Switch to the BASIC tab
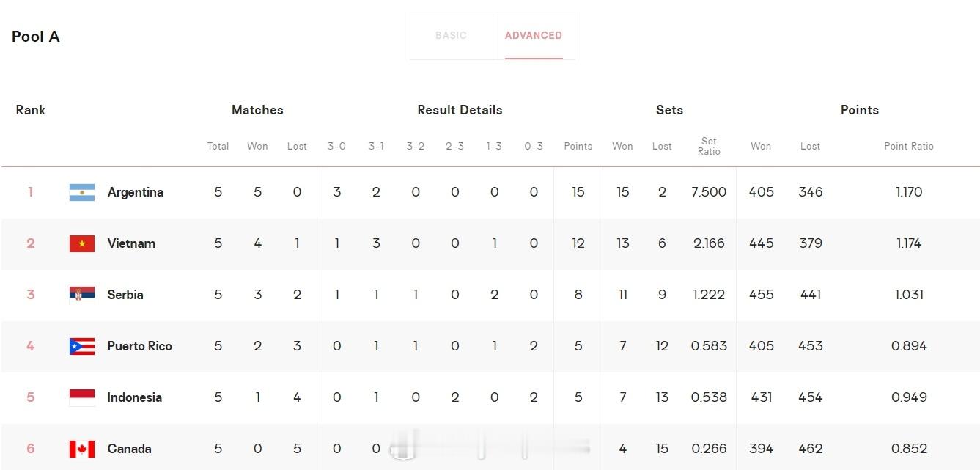 point(451,35)
